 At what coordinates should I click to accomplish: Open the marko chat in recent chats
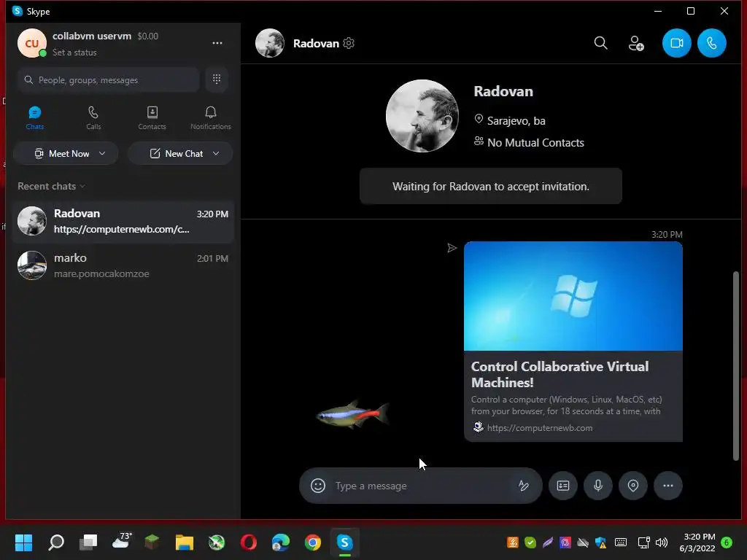123,265
